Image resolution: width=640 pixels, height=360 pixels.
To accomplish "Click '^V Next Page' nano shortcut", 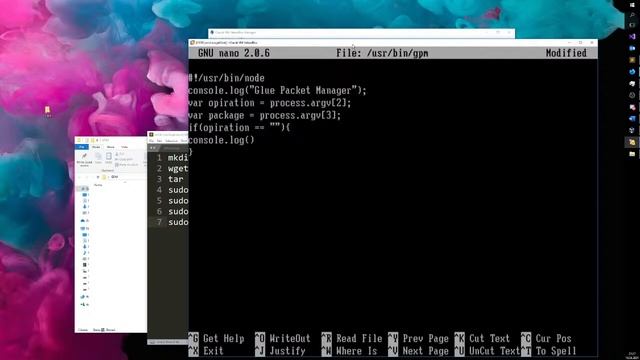I will [418, 351].
